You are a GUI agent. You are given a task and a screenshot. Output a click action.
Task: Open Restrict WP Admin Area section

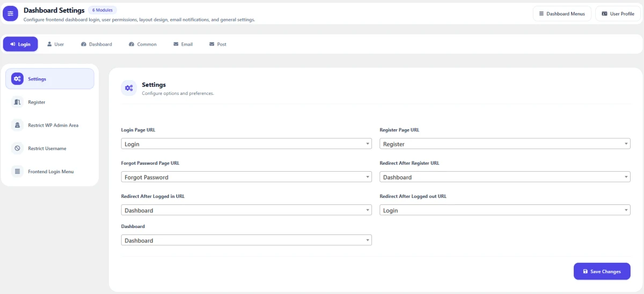[50, 125]
